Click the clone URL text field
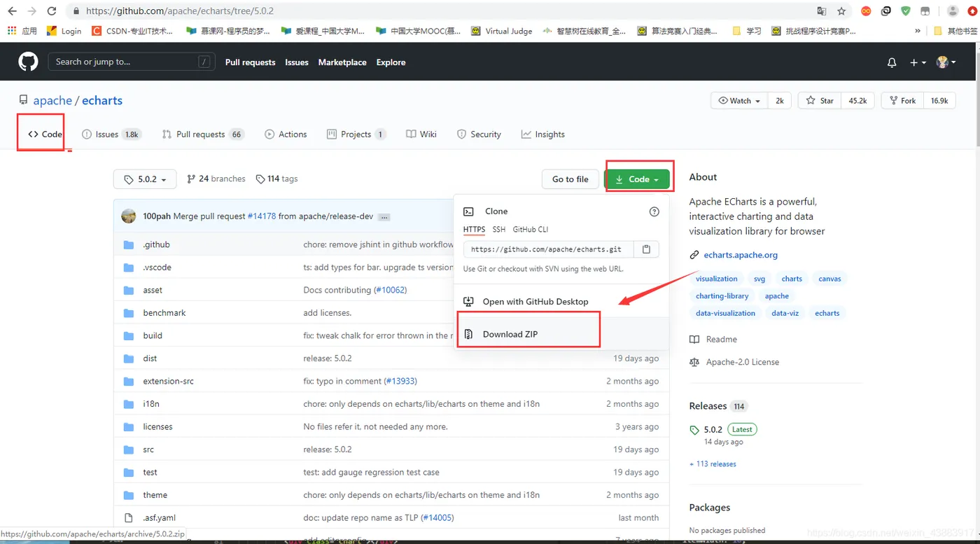Image resolution: width=980 pixels, height=544 pixels. click(x=548, y=249)
